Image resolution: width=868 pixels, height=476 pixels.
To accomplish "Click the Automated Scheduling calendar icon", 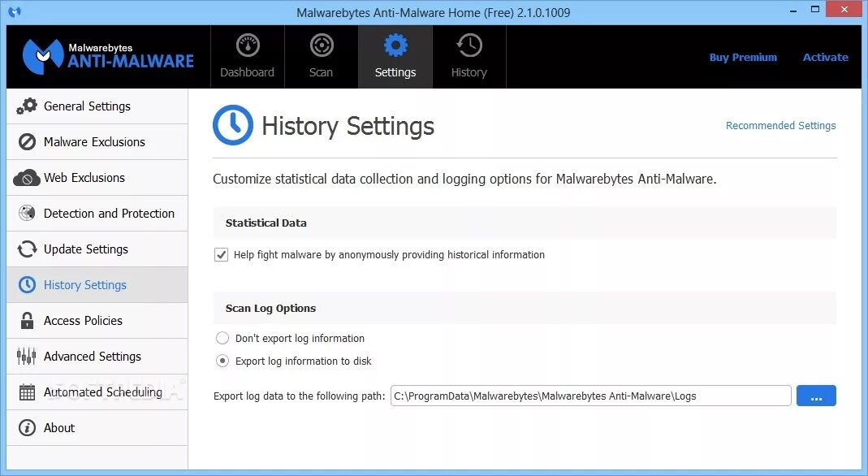I will [x=27, y=392].
